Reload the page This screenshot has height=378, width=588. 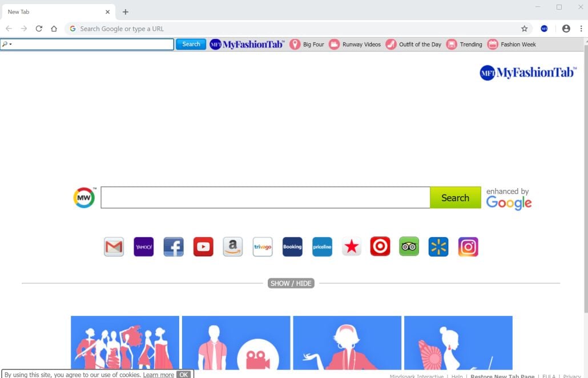click(39, 29)
